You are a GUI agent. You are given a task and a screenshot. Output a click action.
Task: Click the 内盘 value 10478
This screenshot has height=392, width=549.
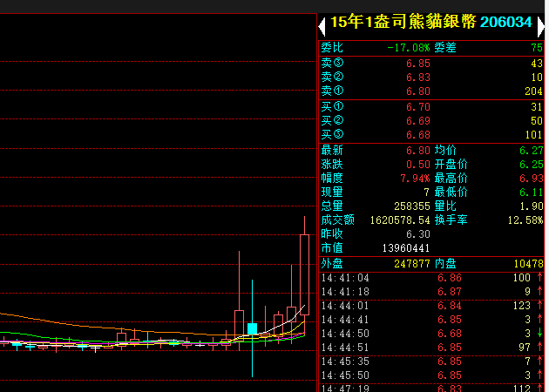528,264
